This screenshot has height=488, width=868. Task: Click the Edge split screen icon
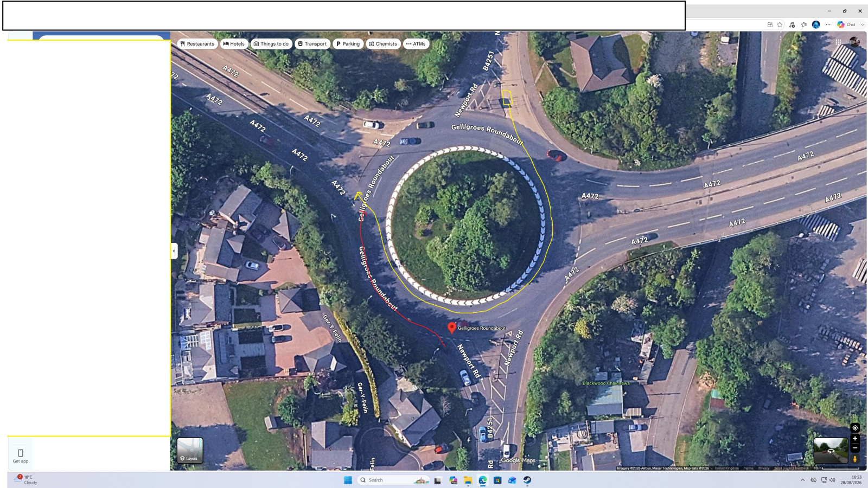pyautogui.click(x=770, y=24)
